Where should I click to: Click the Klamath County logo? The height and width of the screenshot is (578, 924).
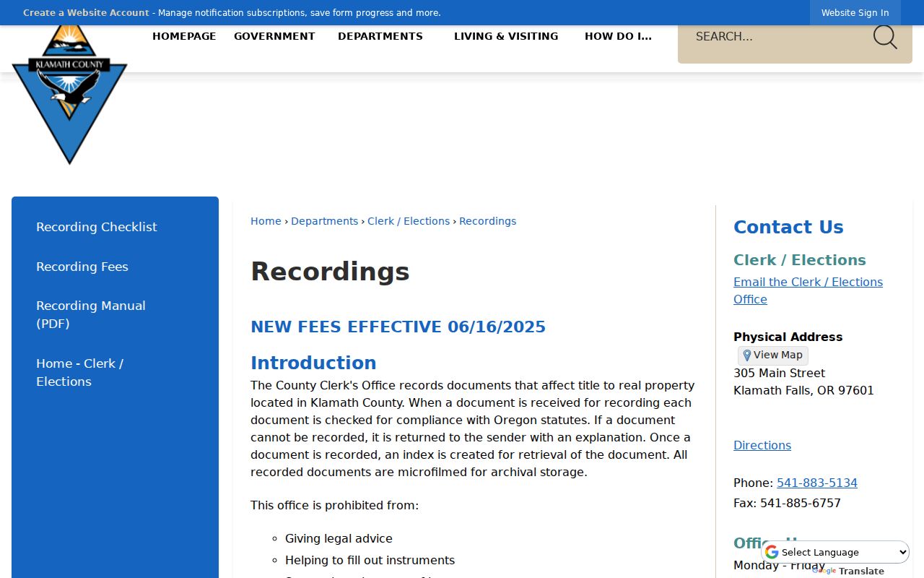(69, 94)
